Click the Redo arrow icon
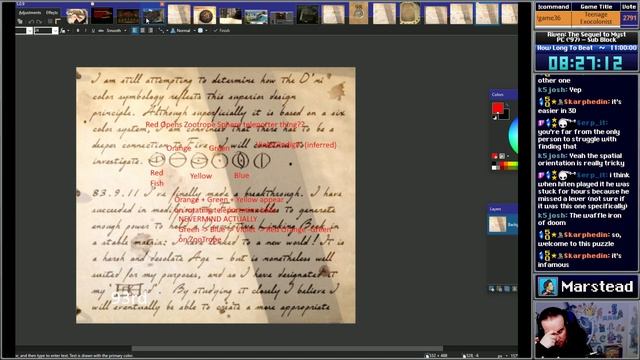Image resolution: width=640 pixels, height=360 pixels. pyautogui.click(x=39, y=21)
